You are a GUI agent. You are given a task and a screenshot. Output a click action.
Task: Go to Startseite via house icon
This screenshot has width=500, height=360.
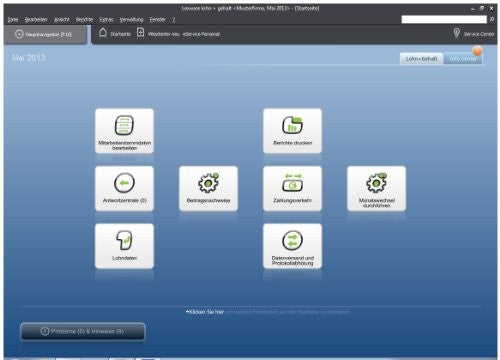tap(103, 33)
